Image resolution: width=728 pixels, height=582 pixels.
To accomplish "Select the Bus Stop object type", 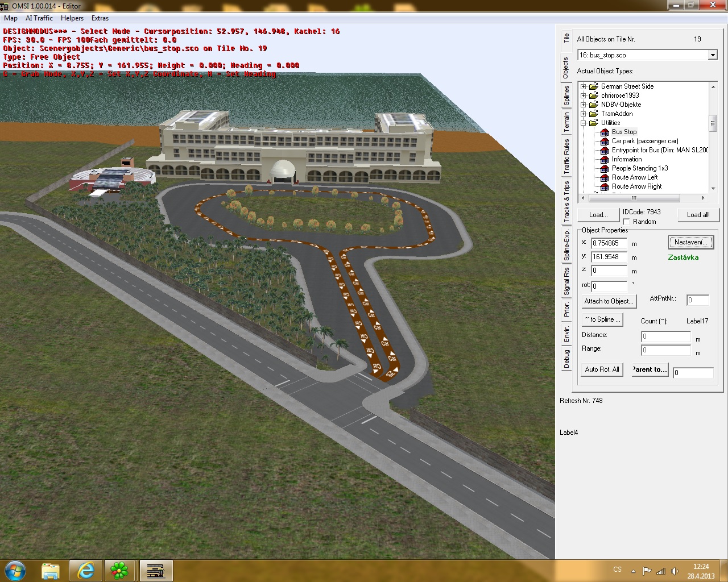I will [x=624, y=132].
